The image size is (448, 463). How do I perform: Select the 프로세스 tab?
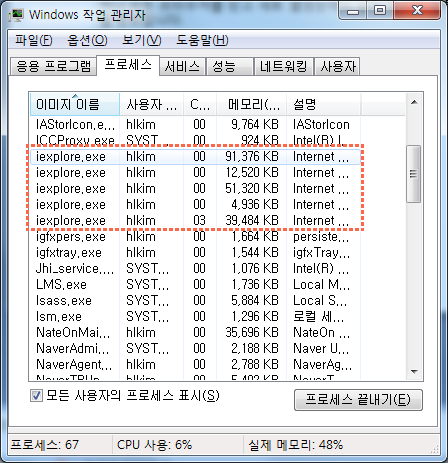point(128,65)
